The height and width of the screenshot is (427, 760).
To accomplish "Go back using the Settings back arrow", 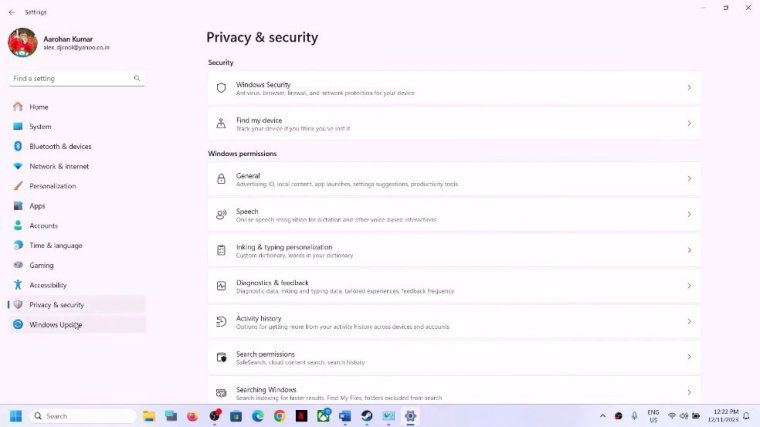I will click(x=12, y=12).
